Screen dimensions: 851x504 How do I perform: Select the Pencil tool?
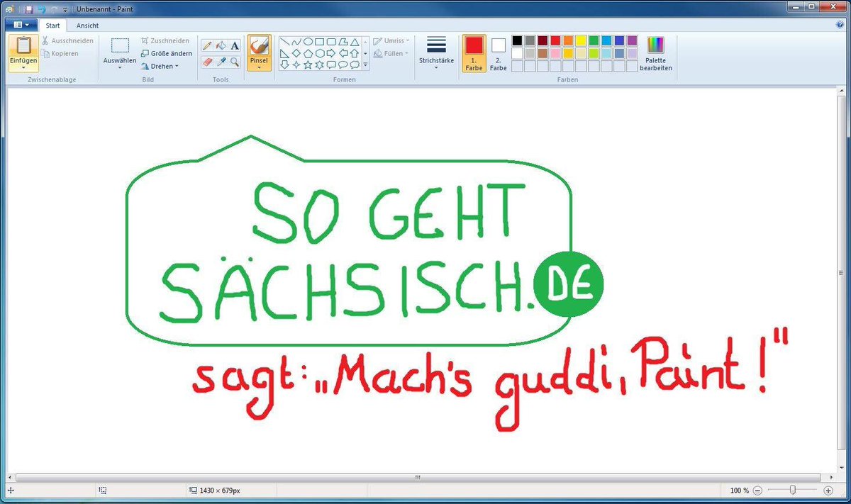click(208, 45)
